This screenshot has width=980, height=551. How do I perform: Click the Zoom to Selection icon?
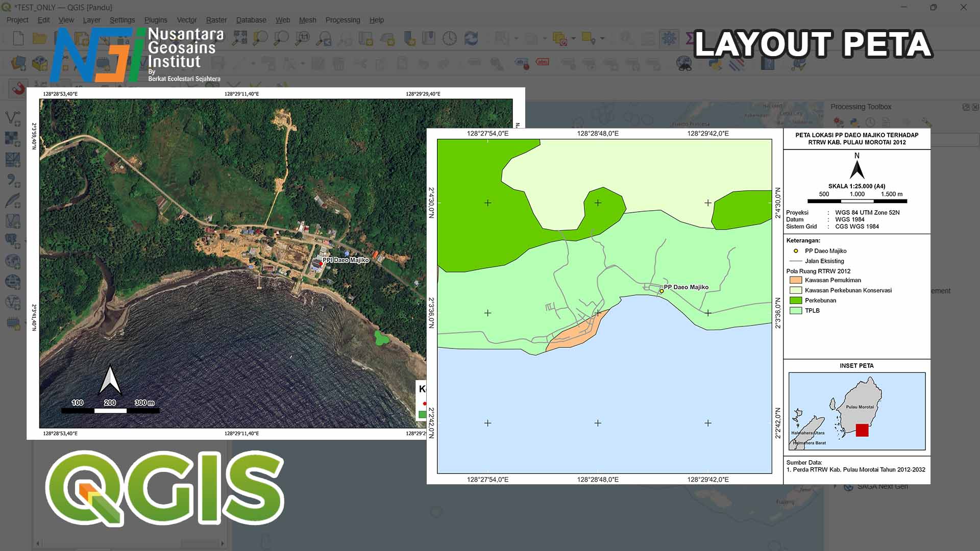260,38
